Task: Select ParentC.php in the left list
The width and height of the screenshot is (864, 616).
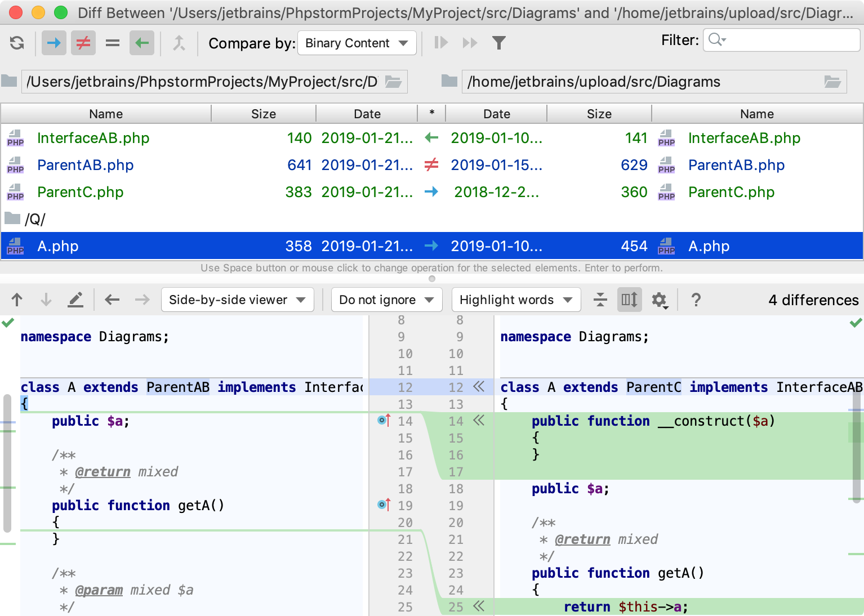Action: pos(80,192)
